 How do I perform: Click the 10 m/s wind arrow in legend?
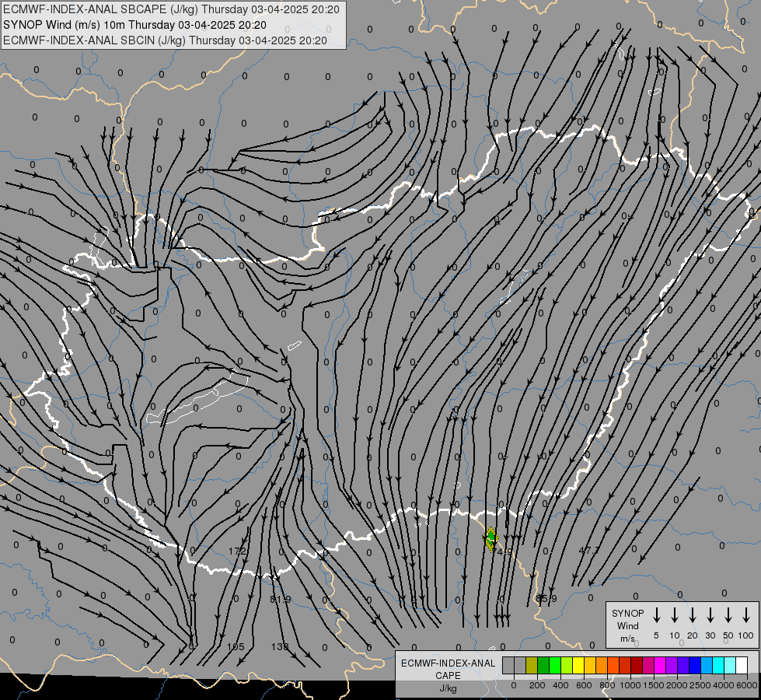(675, 615)
